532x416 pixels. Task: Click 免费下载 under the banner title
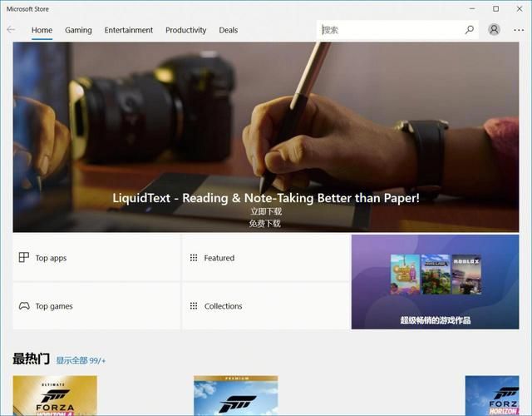pyautogui.click(x=264, y=224)
